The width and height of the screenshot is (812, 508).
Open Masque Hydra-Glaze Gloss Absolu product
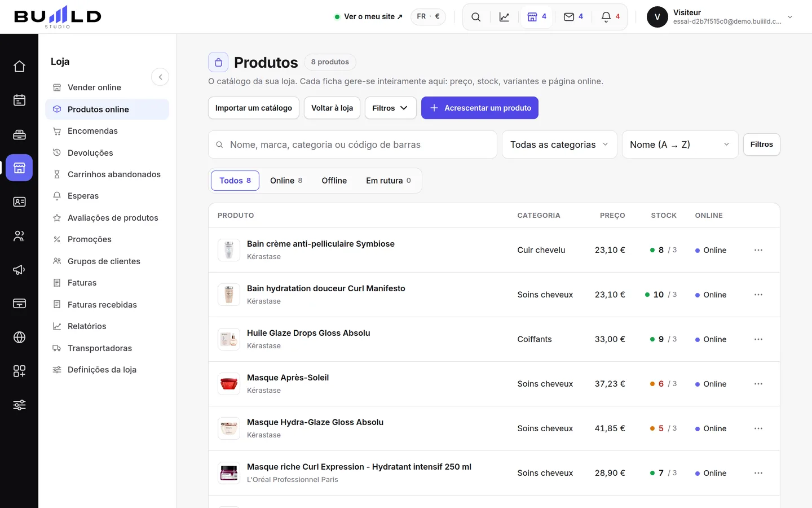point(315,422)
